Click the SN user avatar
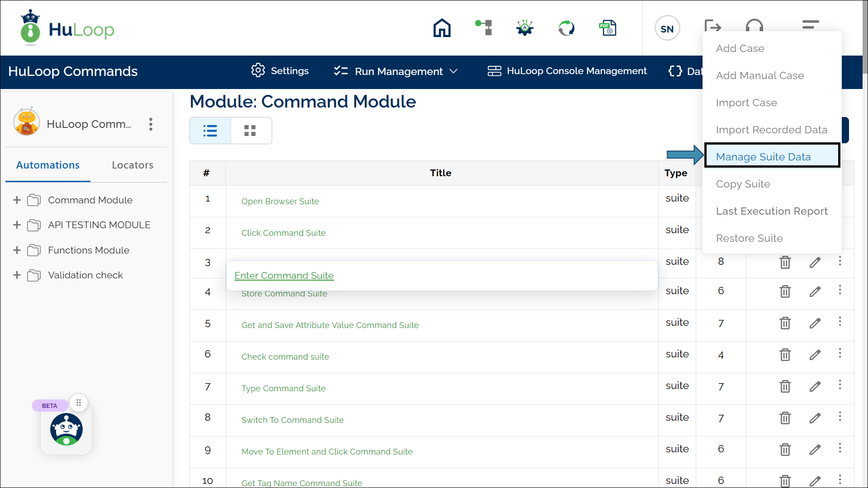Image resolution: width=868 pixels, height=488 pixels. click(x=667, y=28)
